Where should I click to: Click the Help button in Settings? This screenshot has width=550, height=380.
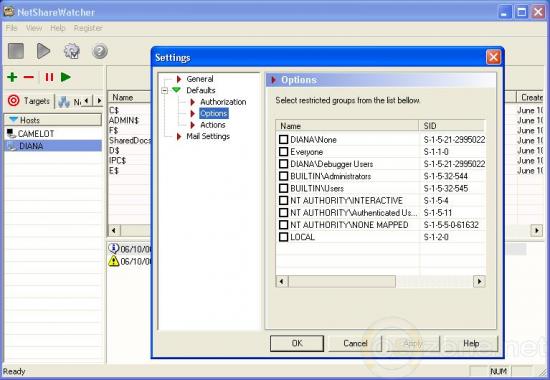click(x=471, y=343)
